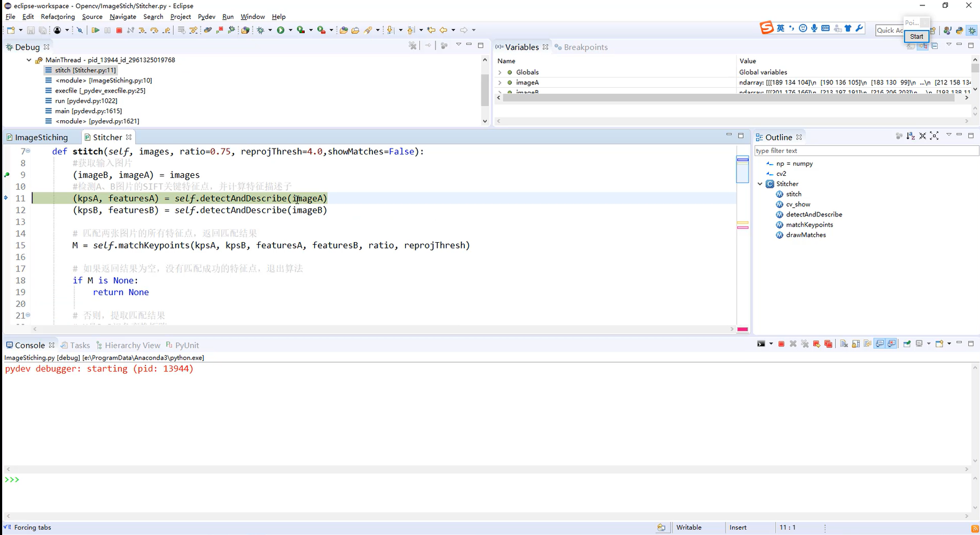This screenshot has height=535, width=980.
Task: Click Remove All Terminated Launches in Console
Action: pos(805,344)
